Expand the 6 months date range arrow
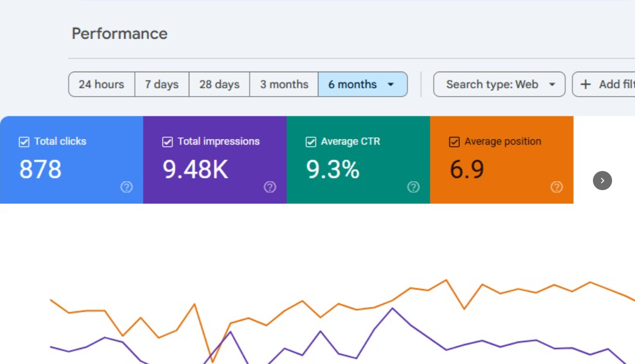Screen dimensions: 635x364 coord(391,85)
